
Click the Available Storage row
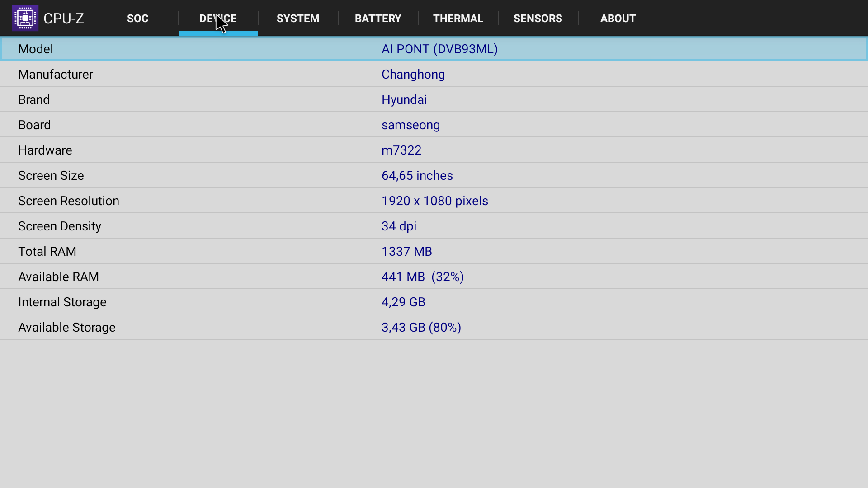pos(434,327)
